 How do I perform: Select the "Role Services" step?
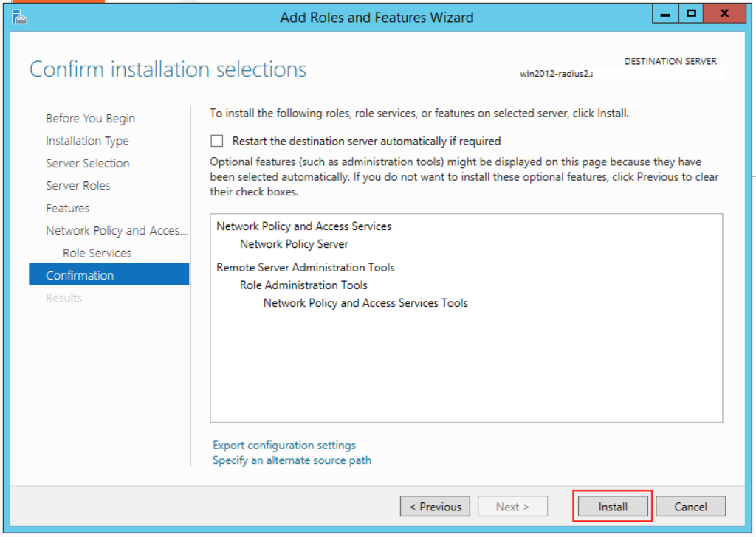point(97,253)
